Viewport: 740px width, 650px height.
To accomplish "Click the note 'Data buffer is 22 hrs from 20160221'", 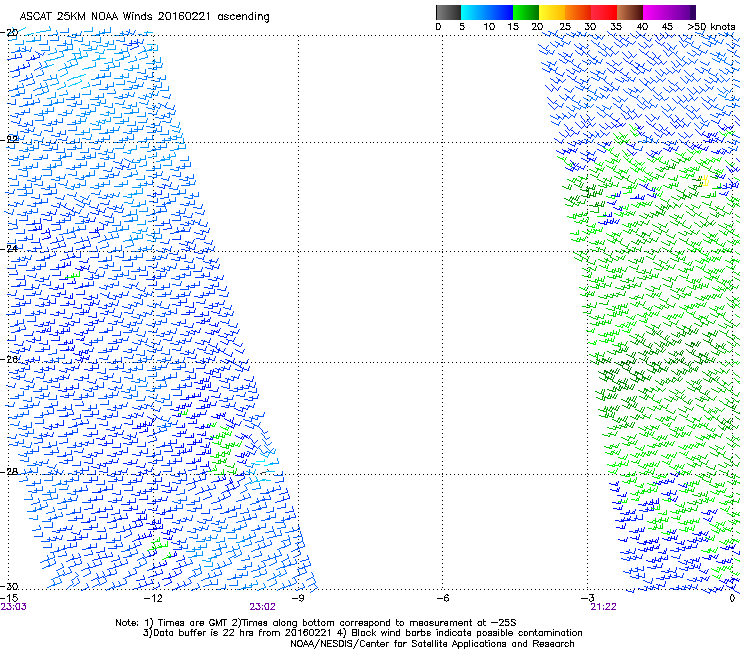I will coord(242,633).
